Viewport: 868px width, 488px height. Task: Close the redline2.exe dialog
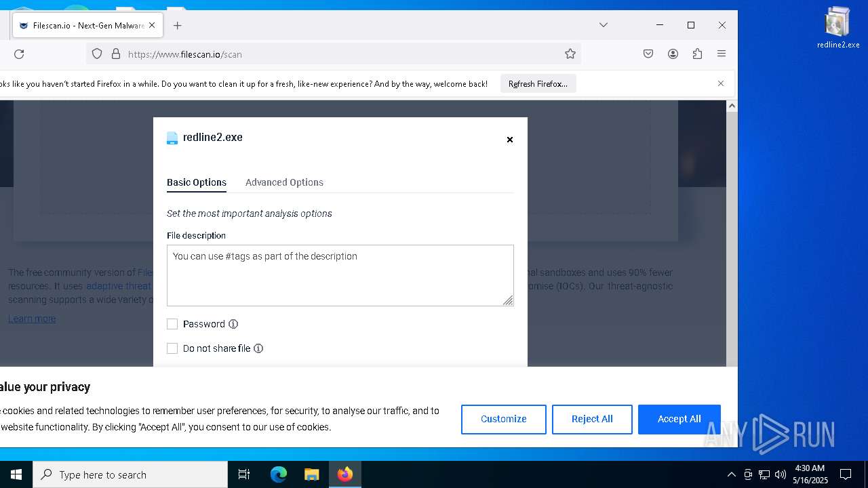(510, 140)
